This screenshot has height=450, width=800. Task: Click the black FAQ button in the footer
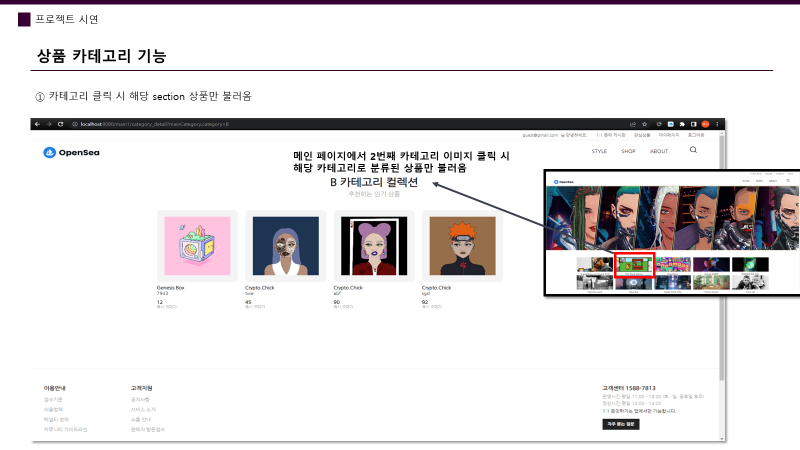tap(620, 424)
